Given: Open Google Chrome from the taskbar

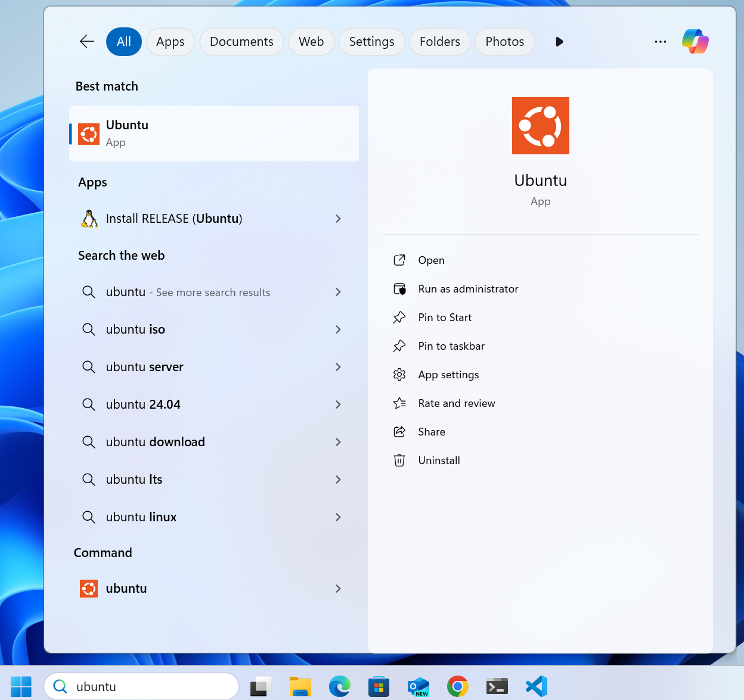Looking at the screenshot, I should [x=457, y=686].
